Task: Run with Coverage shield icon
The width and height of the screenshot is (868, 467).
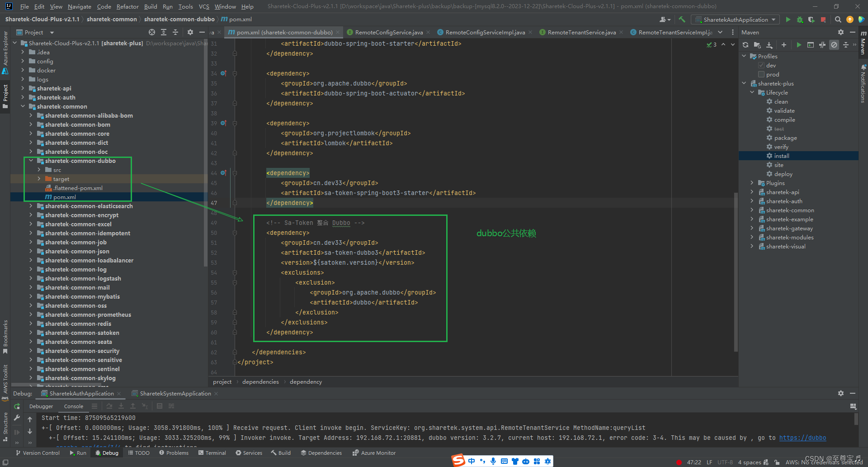Action: (x=811, y=19)
